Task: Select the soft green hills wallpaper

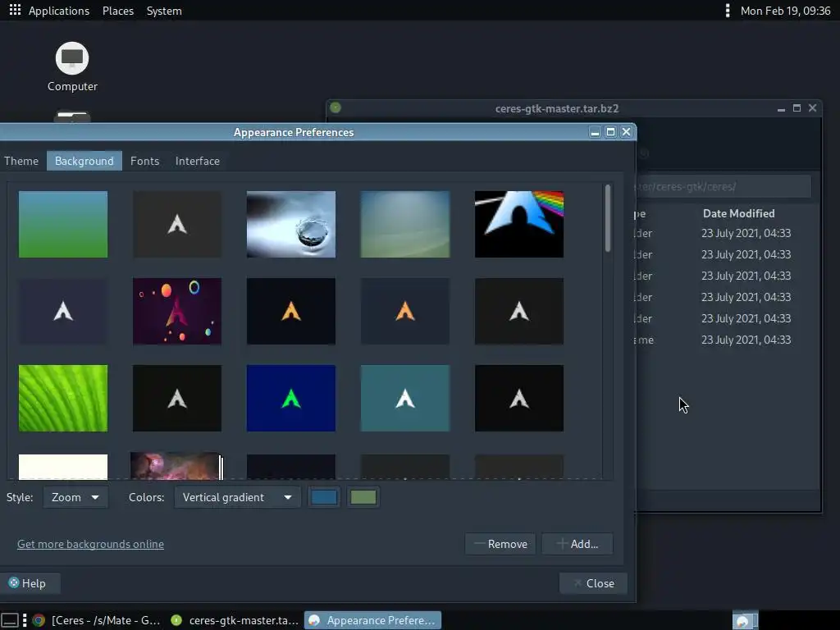Action: (405, 225)
